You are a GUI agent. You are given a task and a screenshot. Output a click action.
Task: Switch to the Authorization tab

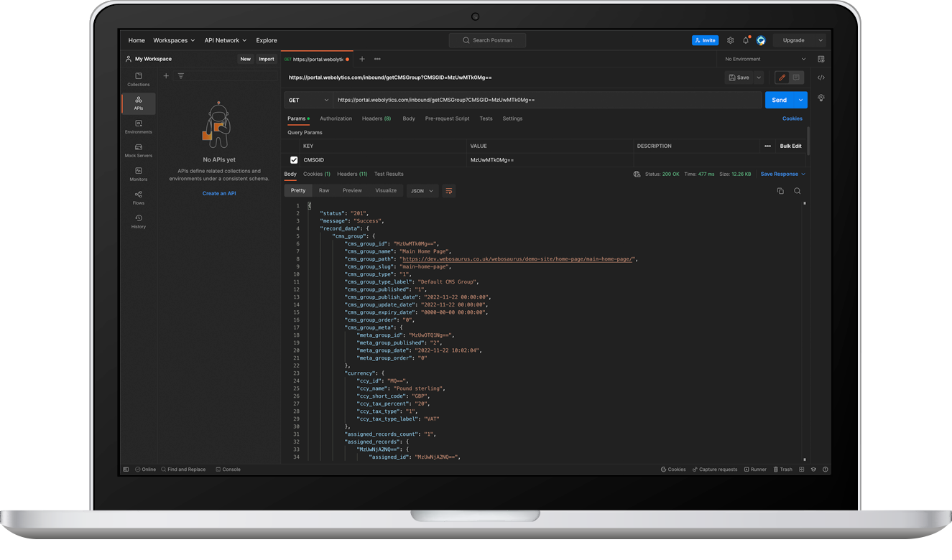tap(336, 118)
